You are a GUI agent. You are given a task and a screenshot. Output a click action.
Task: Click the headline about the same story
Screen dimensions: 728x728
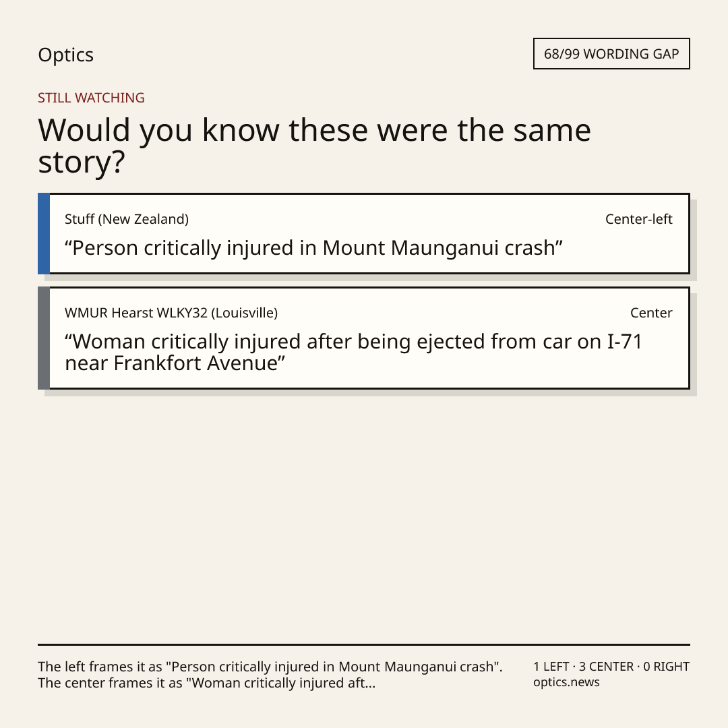[314, 146]
